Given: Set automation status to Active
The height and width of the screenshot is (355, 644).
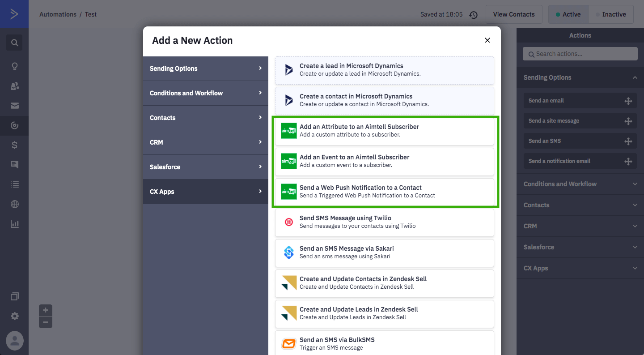Looking at the screenshot, I should tap(568, 14).
